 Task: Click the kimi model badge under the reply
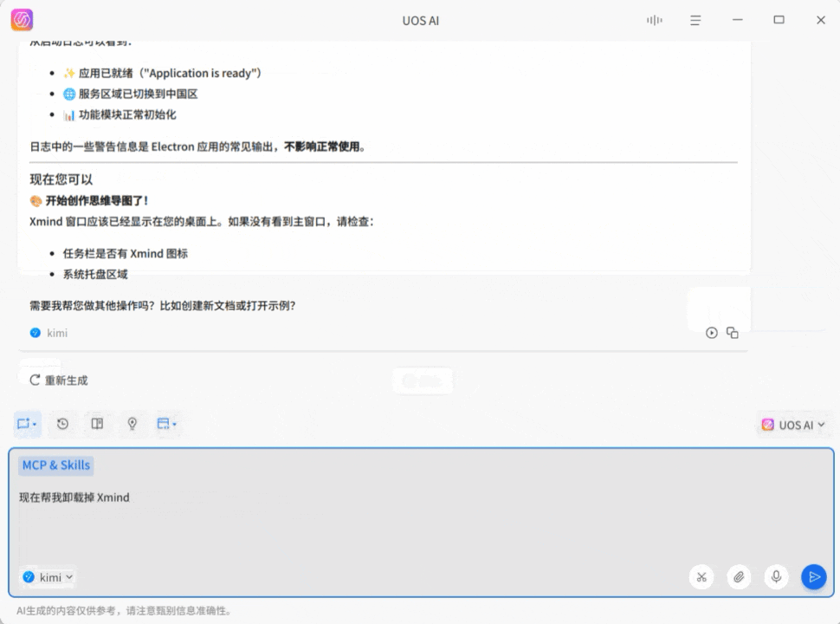pos(48,333)
